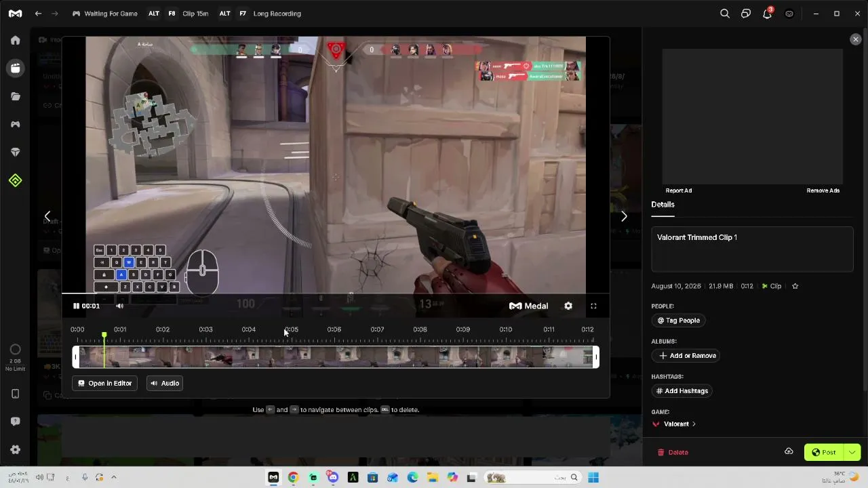
Task: Edit the clip title text field
Action: click(x=752, y=249)
